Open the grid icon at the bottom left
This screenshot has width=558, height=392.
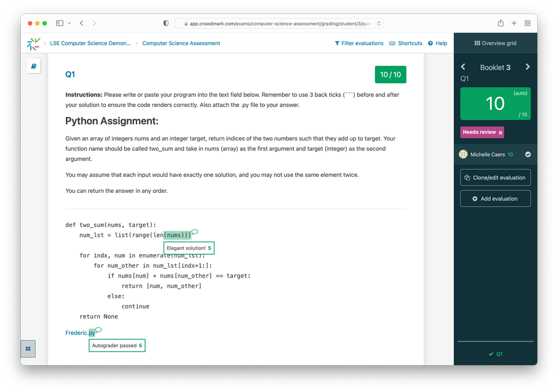(x=28, y=349)
